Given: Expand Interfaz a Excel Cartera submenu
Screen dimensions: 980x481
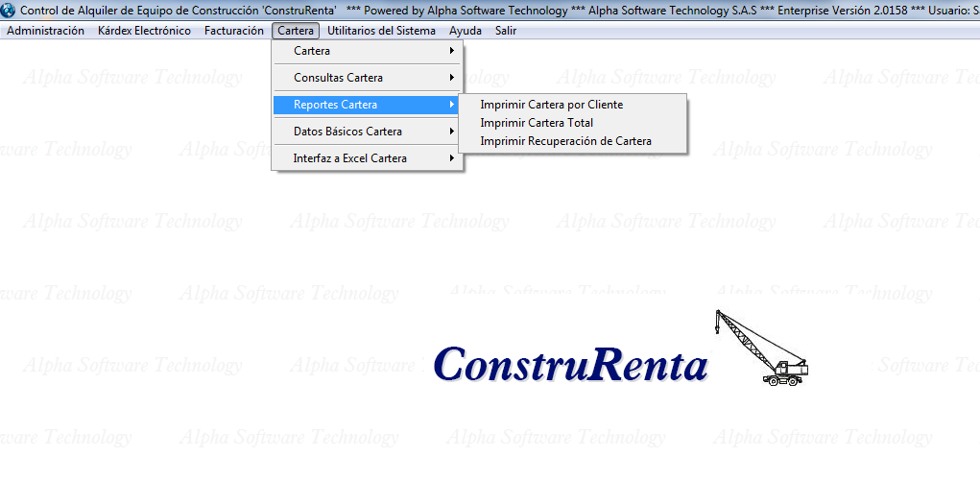Looking at the screenshot, I should 349,158.
